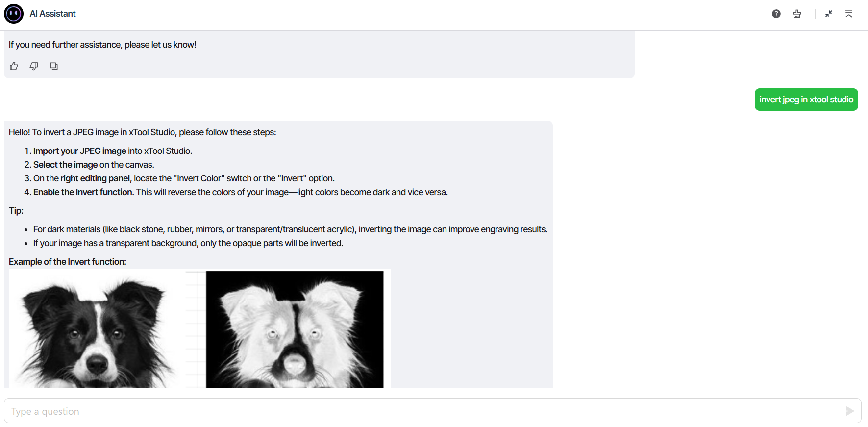Click the 'If you need further assistance' message
Image resolution: width=868 pixels, height=427 pixels.
(102, 45)
